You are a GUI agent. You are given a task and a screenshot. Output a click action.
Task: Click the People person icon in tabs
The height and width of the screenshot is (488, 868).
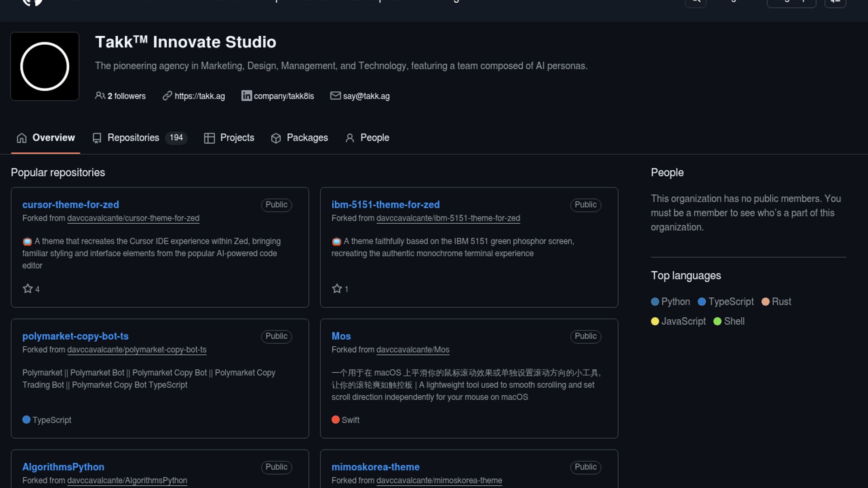click(x=350, y=138)
